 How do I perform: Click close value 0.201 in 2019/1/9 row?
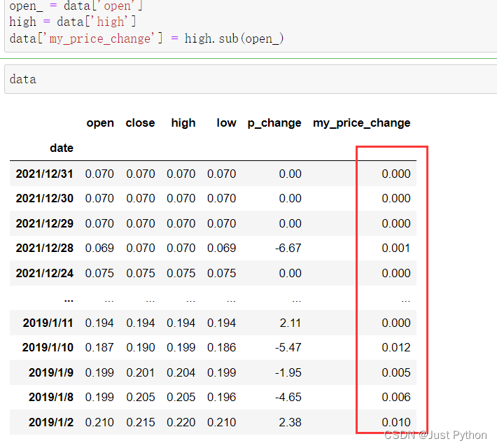point(141,373)
